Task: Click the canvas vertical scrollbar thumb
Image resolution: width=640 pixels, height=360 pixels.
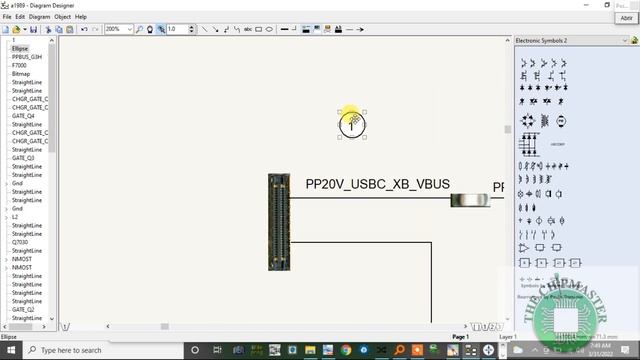Action: 507,129
